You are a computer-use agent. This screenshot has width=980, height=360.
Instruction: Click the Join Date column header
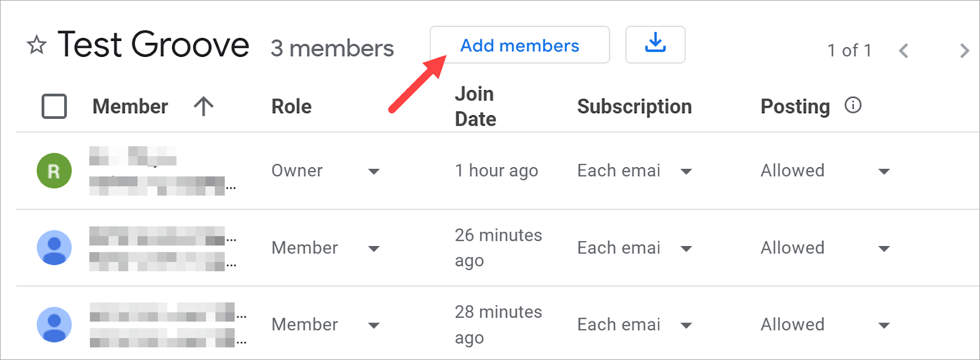pos(475,107)
